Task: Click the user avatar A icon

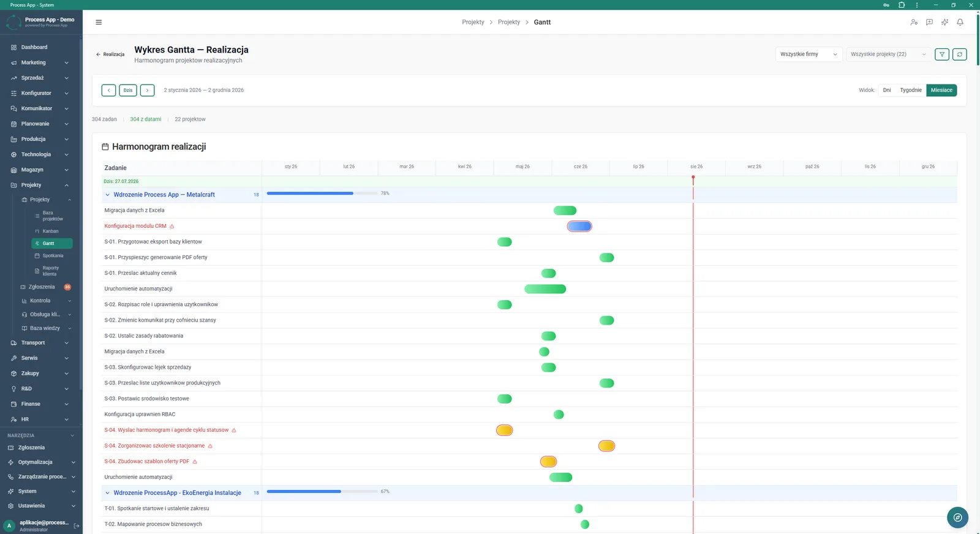Action: click(x=9, y=525)
